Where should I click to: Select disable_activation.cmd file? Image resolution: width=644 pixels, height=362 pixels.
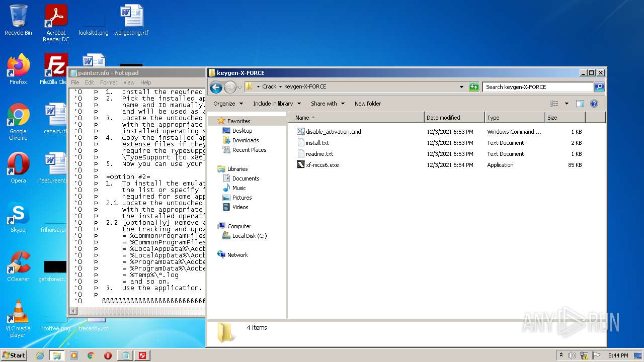coord(329,132)
